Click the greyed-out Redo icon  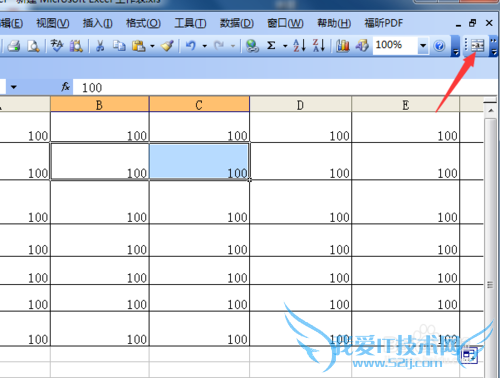pos(219,45)
